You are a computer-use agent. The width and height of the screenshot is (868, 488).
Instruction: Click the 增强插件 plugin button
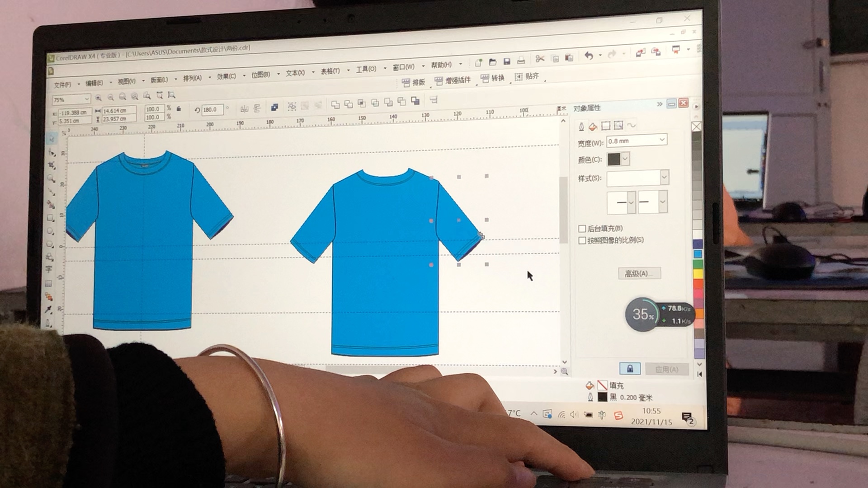pyautogui.click(x=453, y=80)
